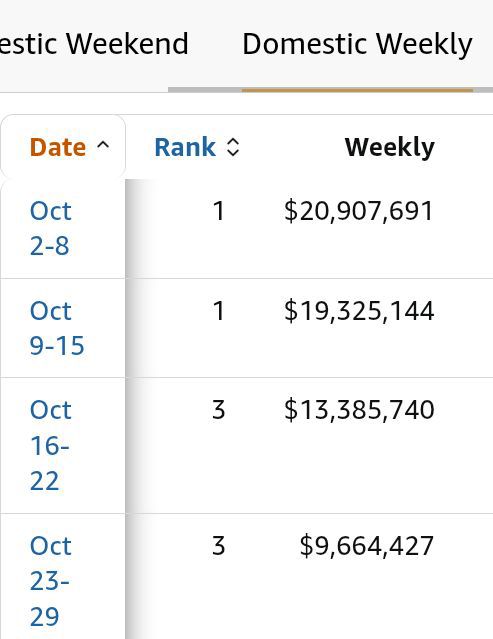This screenshot has width=493, height=639.
Task: Follow the Oct 23-29 date link
Action: click(51, 581)
